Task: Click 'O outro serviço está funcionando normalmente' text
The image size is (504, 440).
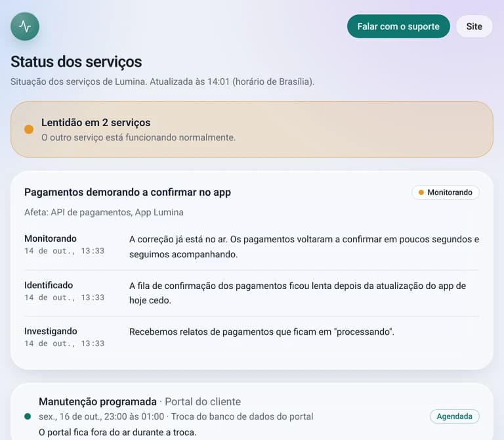Action: [138, 138]
